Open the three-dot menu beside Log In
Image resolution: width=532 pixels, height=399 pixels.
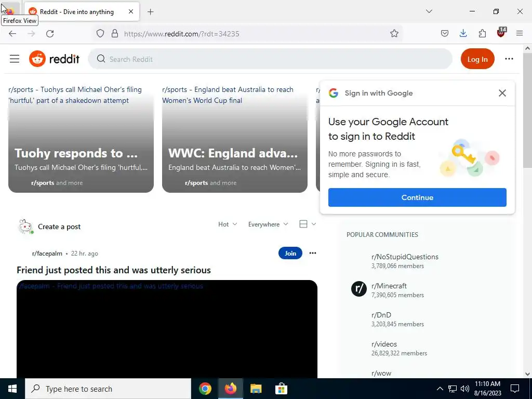point(509,59)
